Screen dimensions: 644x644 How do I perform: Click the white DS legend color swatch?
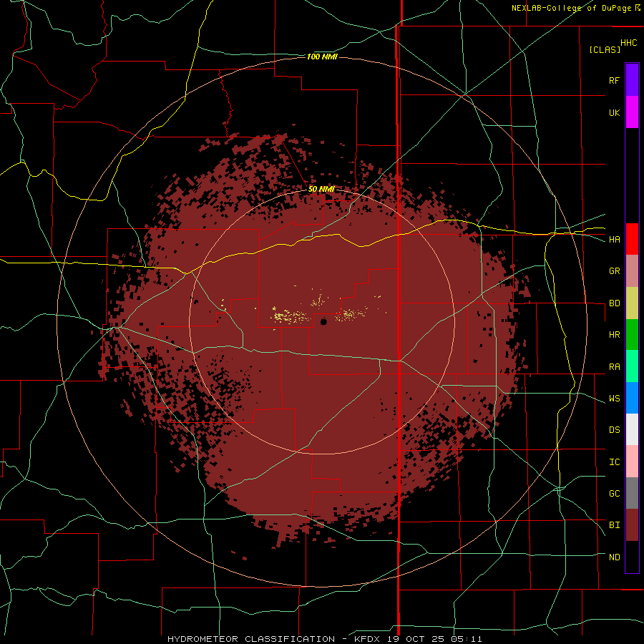632,429
